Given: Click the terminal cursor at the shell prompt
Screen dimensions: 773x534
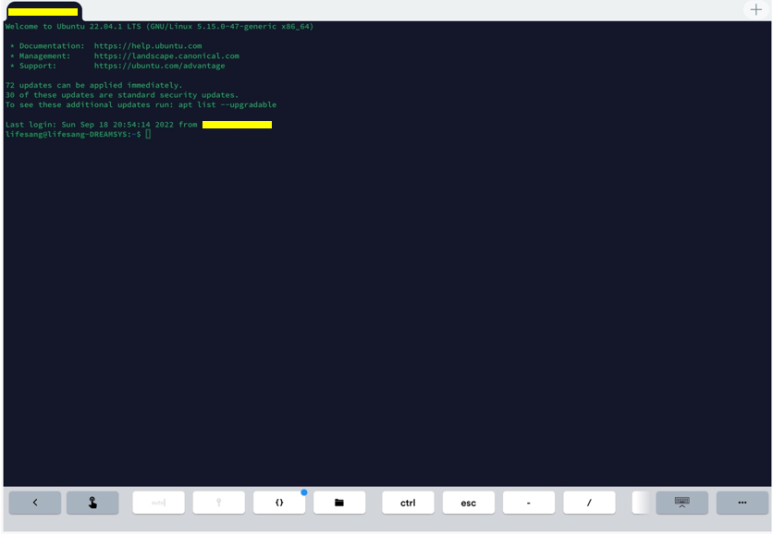Looking at the screenshot, I should [148, 134].
